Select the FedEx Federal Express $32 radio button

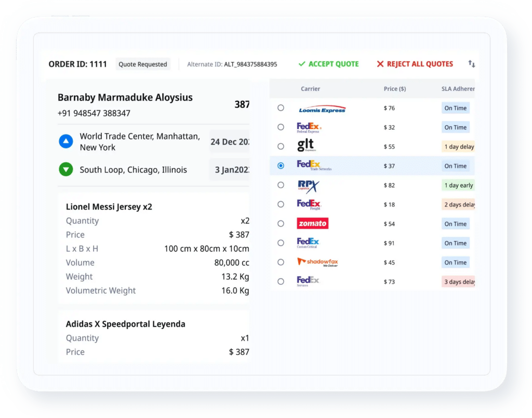[x=281, y=127]
